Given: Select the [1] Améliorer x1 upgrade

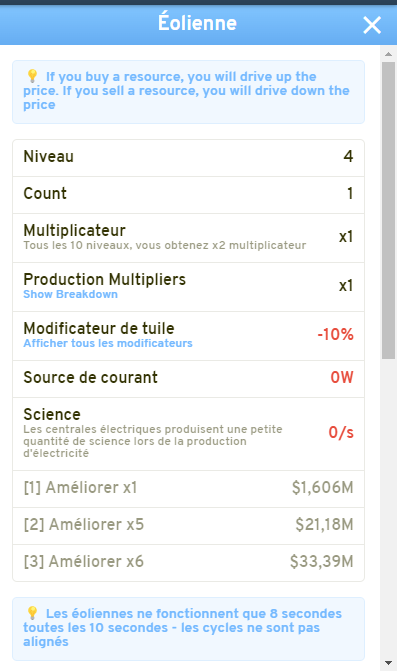Looking at the screenshot, I should (188, 489).
